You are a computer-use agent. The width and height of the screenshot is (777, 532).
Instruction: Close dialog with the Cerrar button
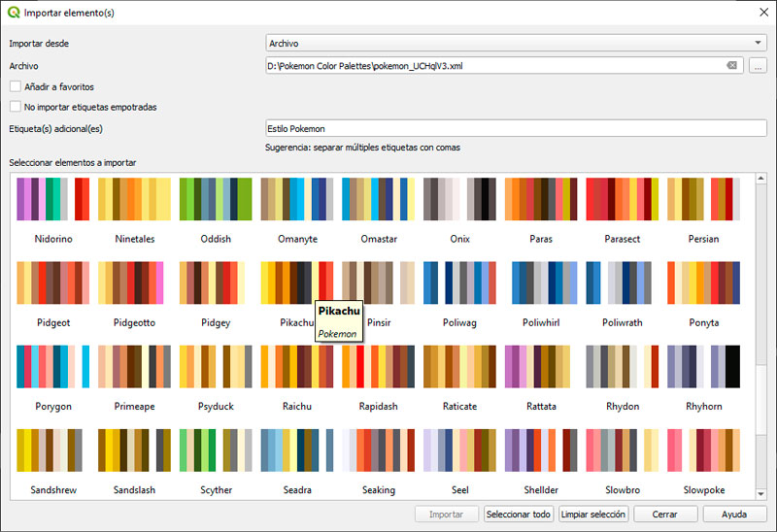click(665, 515)
